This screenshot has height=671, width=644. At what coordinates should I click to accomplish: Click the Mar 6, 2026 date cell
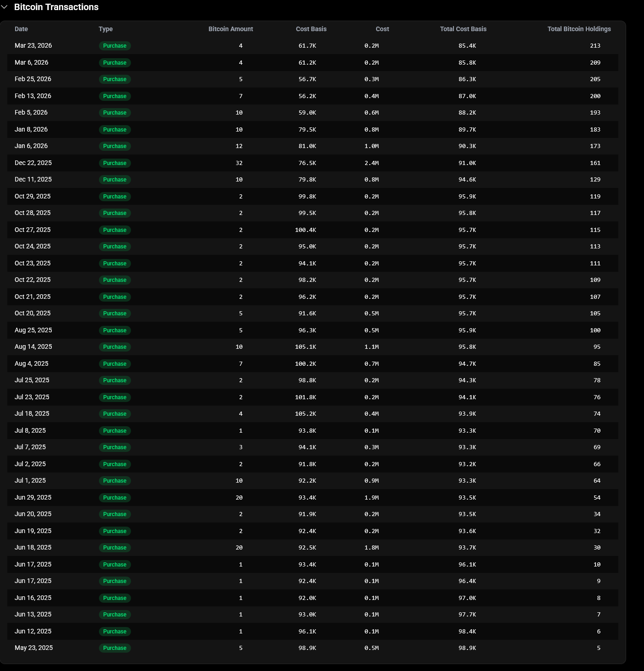click(32, 62)
